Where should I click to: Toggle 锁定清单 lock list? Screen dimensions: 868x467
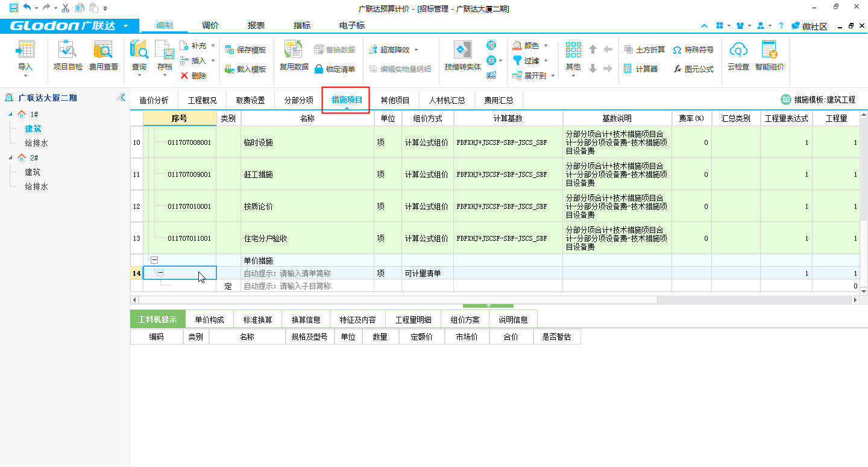[335, 69]
